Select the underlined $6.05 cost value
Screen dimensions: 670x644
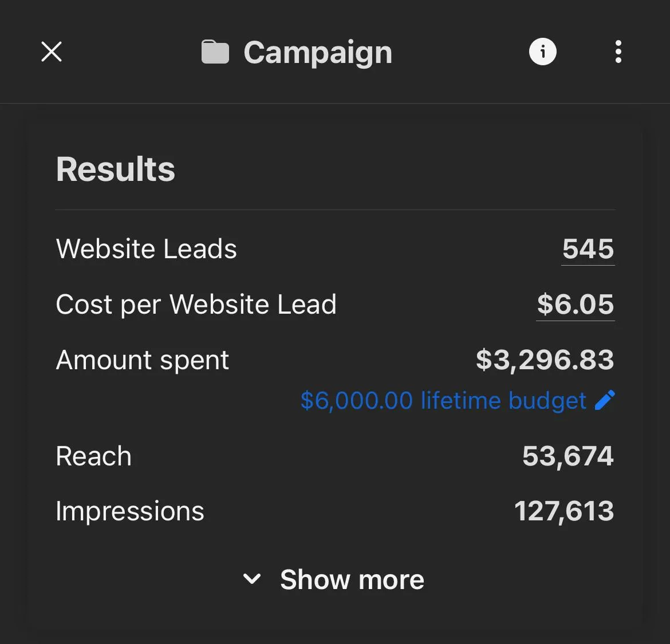click(575, 304)
